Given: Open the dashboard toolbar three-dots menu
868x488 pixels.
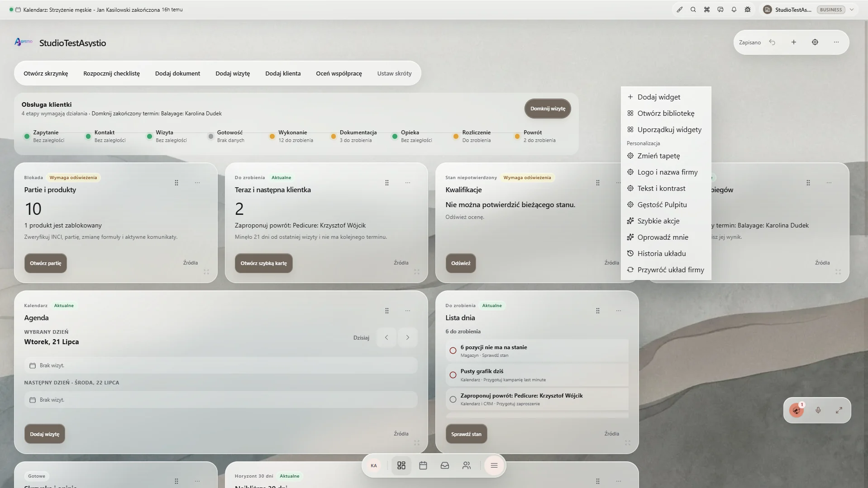Looking at the screenshot, I should (x=836, y=42).
